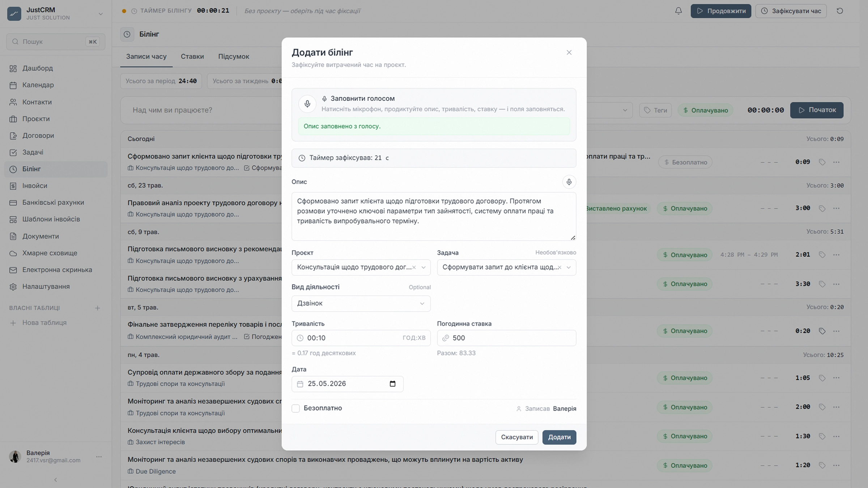Click the tag icon on the 3:00 entry
This screenshot has height=488, width=868.
coord(822,209)
